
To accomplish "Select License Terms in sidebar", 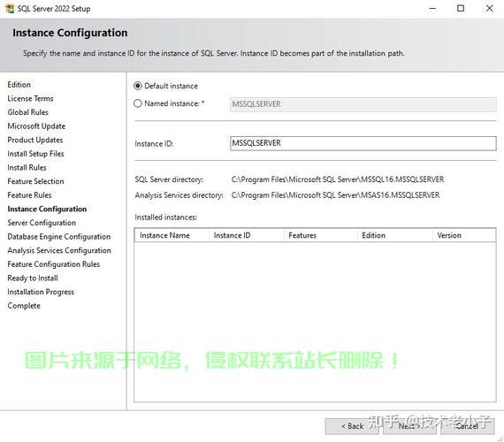I will [31, 98].
